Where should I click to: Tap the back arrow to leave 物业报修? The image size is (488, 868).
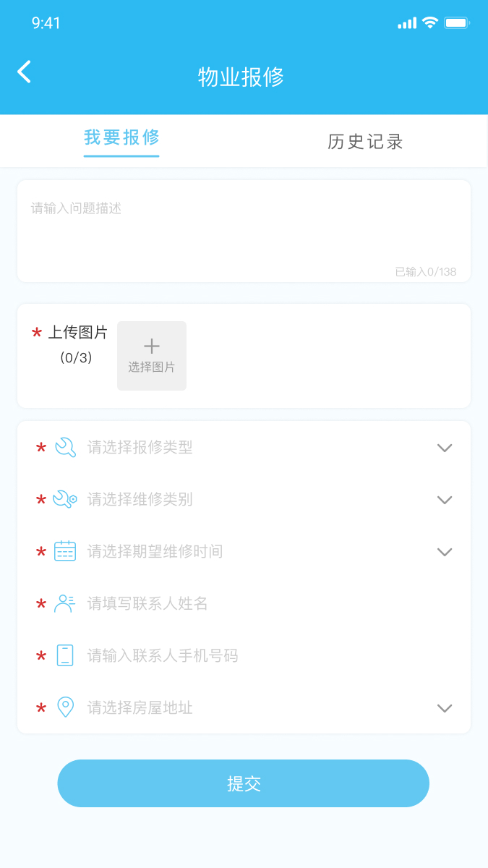pos(23,72)
